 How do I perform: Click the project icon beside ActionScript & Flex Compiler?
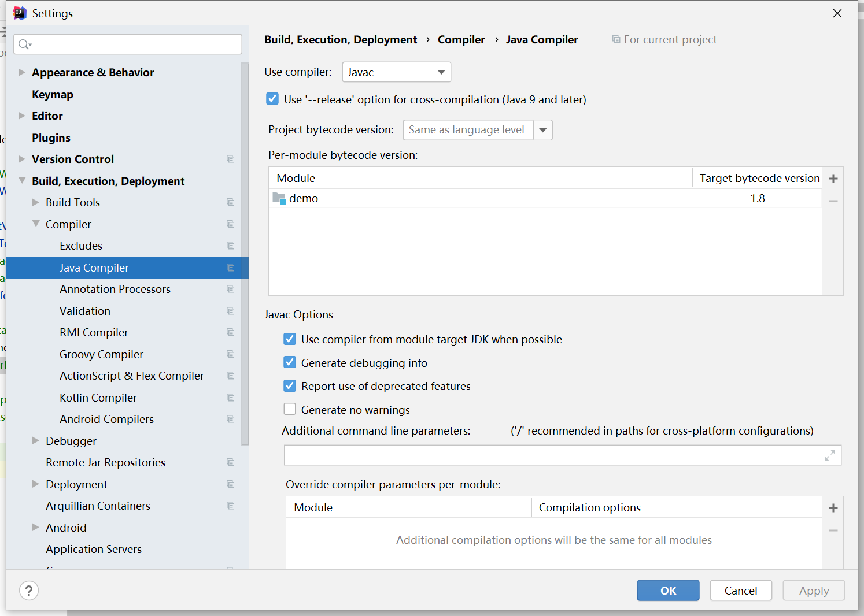(231, 376)
